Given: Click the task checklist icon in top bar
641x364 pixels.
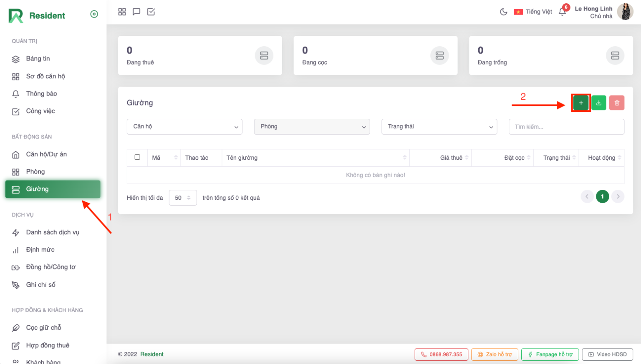Looking at the screenshot, I should (x=151, y=12).
